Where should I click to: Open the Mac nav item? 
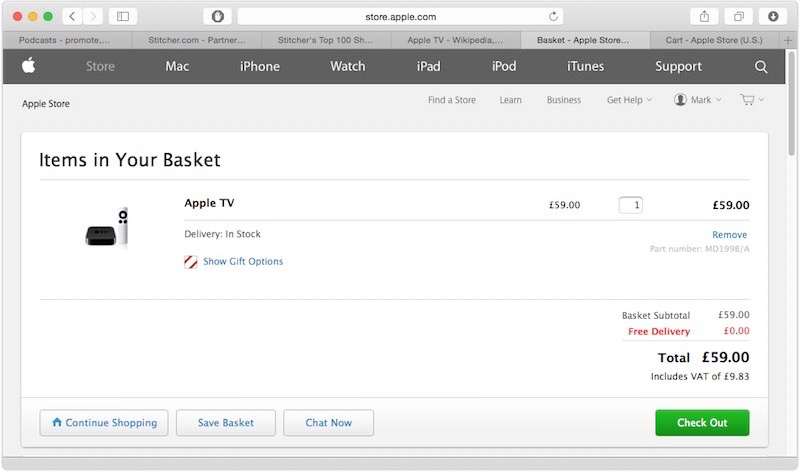coord(177,66)
